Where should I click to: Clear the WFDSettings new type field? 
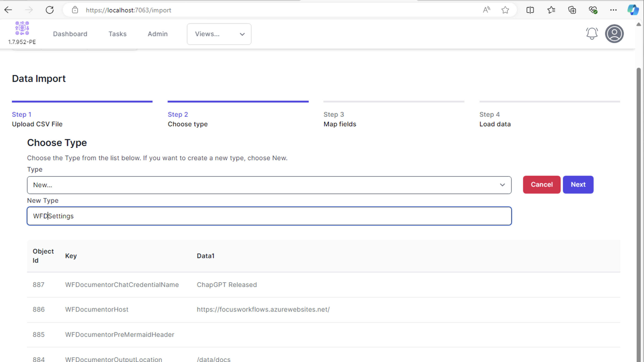coord(269,216)
